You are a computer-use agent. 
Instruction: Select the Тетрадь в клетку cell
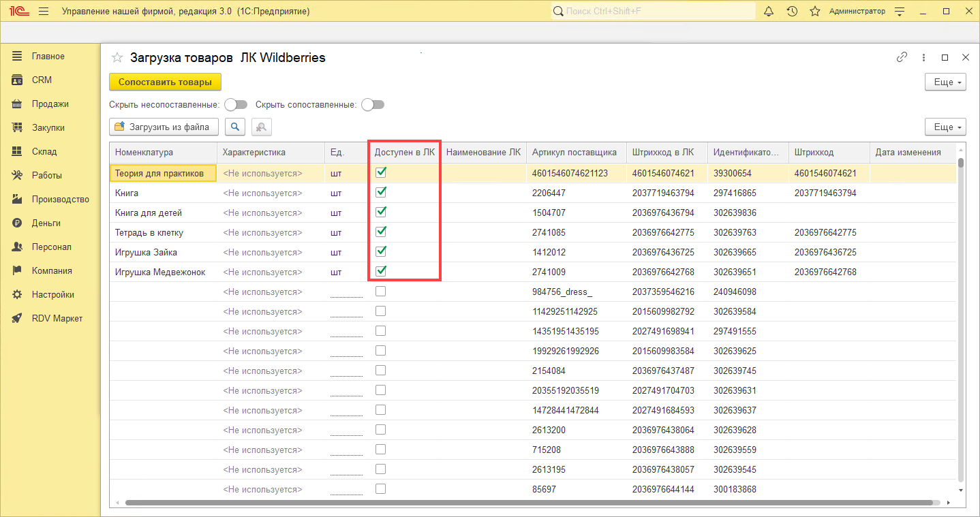163,232
